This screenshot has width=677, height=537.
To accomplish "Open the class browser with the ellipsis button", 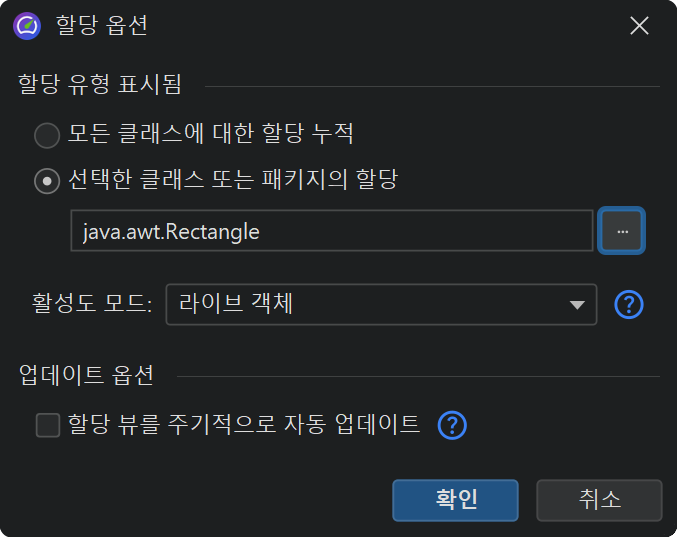I will (621, 231).
